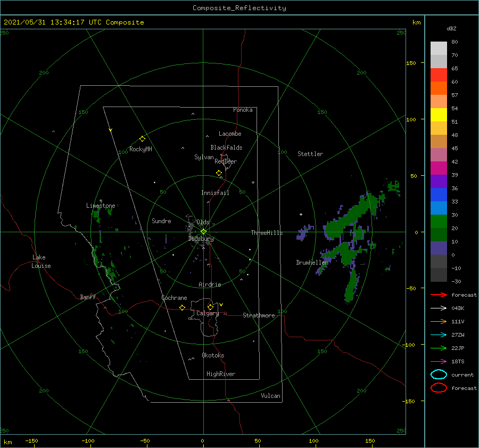Click the Sundre label
The height and width of the screenshot is (448, 479).
coord(161,221)
